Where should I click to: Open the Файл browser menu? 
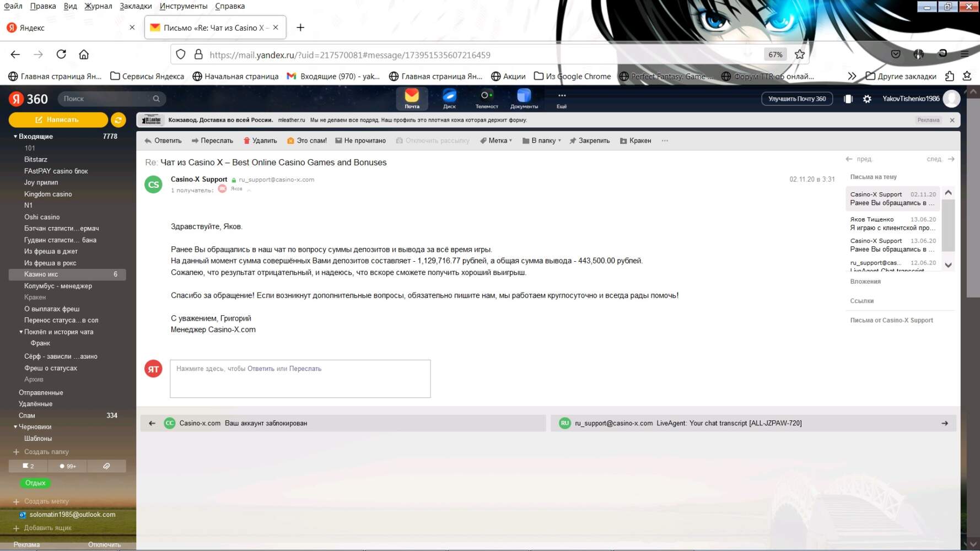point(13,6)
